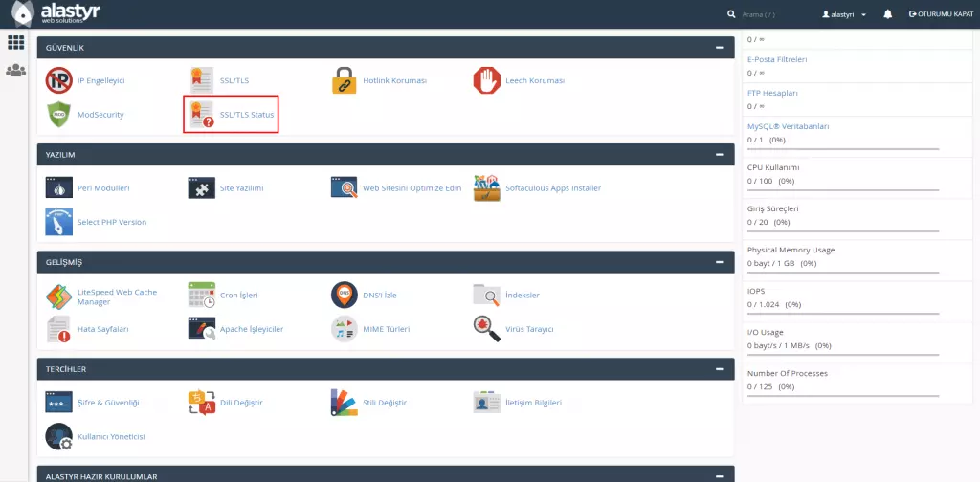Open the Virüs Tarayıcı icon
Viewport: 980px width, 482px height.
(x=487, y=329)
